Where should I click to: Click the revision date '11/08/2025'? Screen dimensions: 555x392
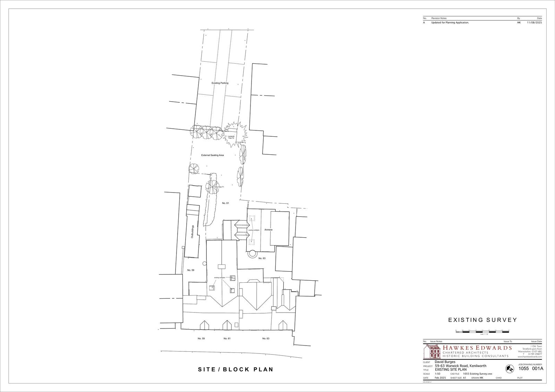pyautogui.click(x=534, y=23)
